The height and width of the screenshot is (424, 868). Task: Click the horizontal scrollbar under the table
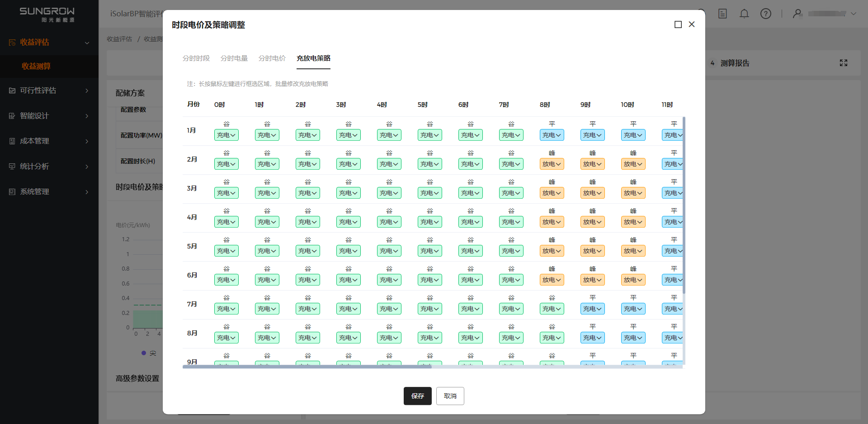(x=307, y=367)
